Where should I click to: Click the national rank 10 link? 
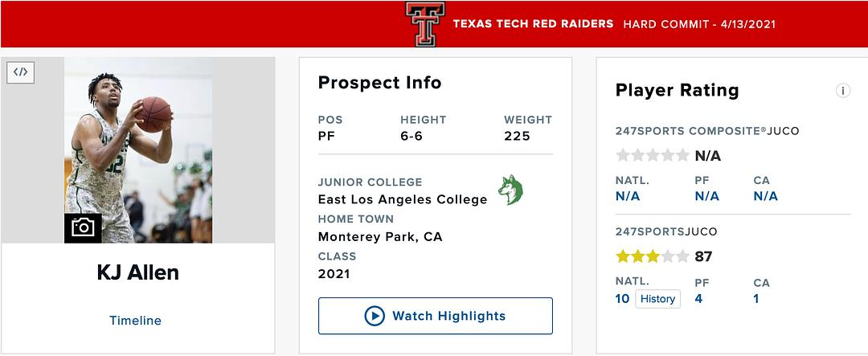pyautogui.click(x=622, y=299)
